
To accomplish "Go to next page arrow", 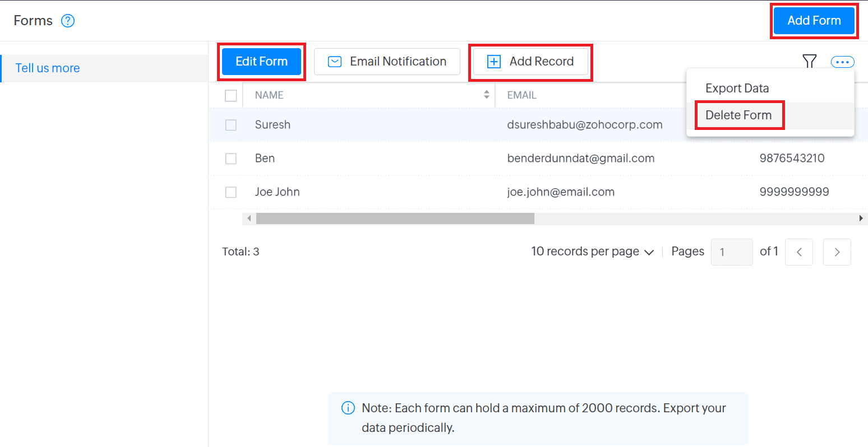I will tap(837, 252).
